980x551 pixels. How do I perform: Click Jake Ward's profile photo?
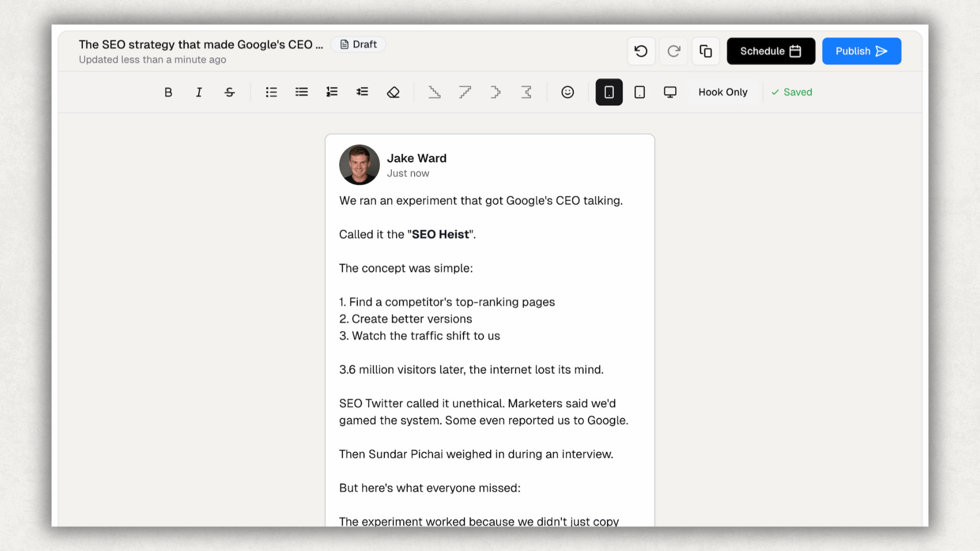coord(359,165)
